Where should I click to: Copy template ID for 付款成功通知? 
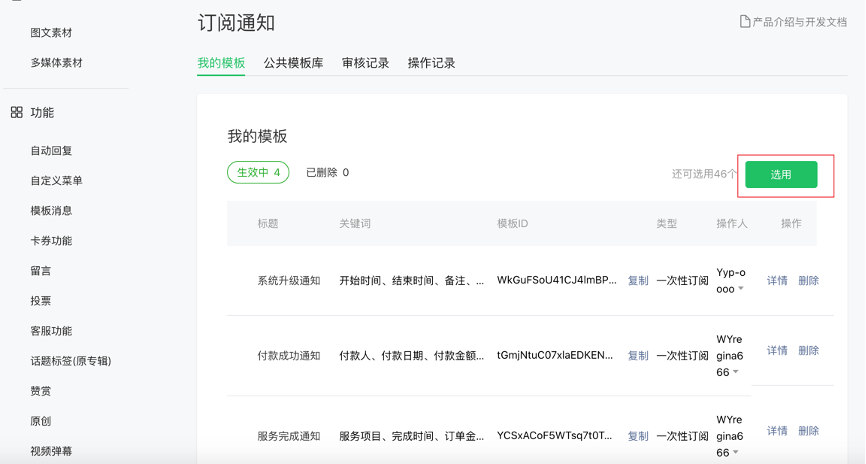pos(638,356)
